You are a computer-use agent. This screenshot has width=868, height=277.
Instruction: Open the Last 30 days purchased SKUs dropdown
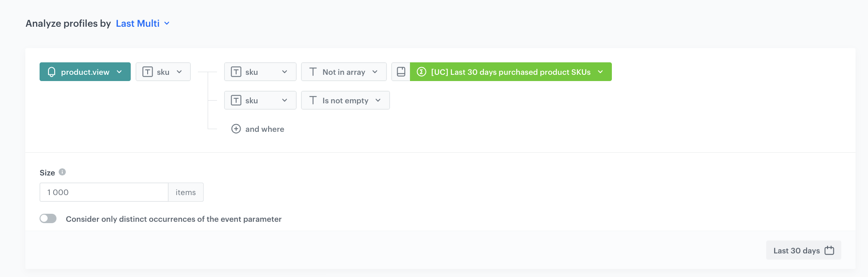pos(510,72)
